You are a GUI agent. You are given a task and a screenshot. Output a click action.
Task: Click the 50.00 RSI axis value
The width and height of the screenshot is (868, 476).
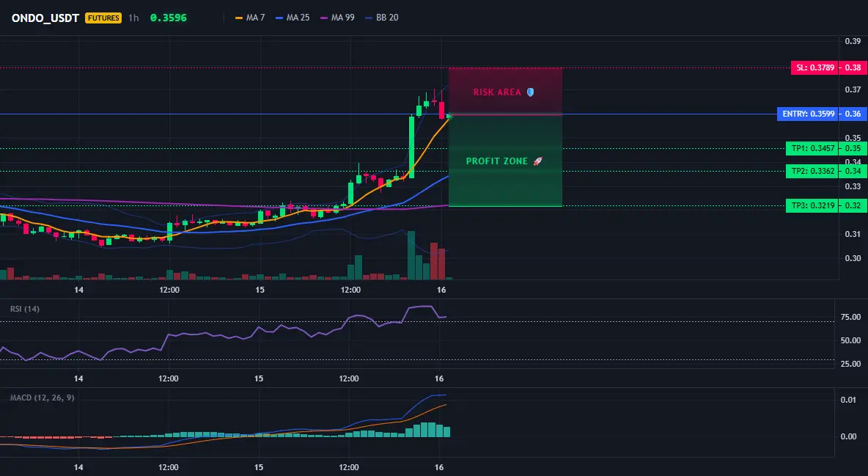(850, 340)
